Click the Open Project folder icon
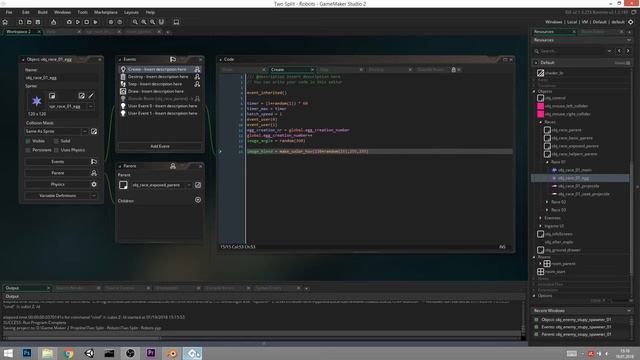Viewport: 640px width, 360px height. [29, 22]
